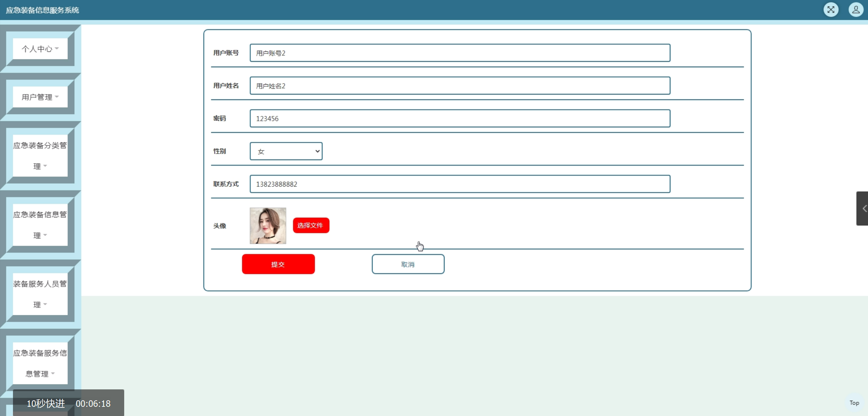Click the avatar photo thumbnail

pos(268,226)
